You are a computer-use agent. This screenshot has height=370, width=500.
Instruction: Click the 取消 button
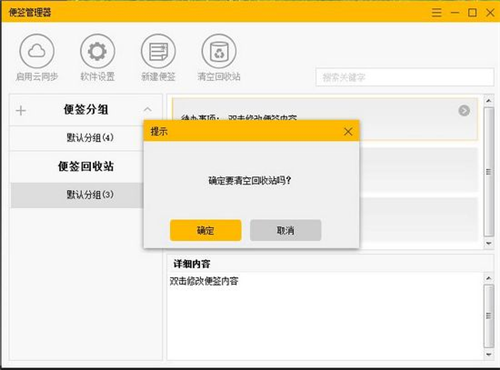click(x=286, y=230)
